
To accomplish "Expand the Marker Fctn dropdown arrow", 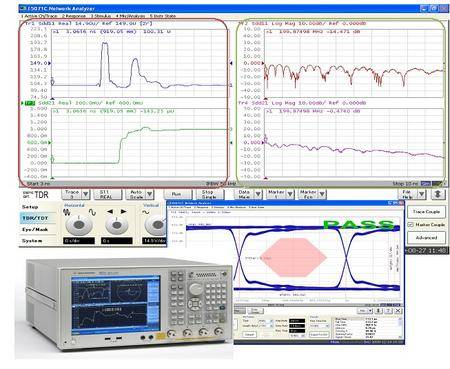I will tap(322, 194).
